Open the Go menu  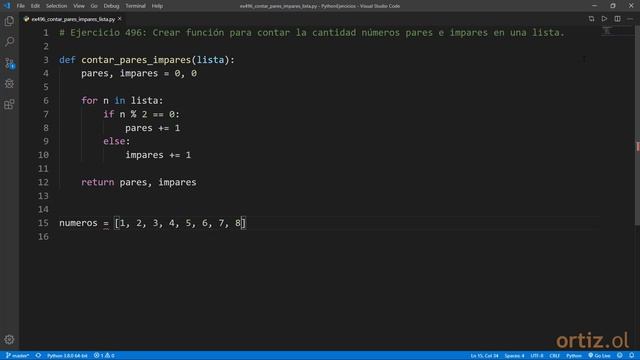94,6
